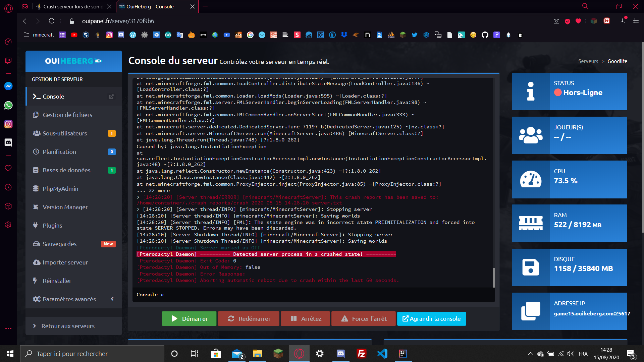The width and height of the screenshot is (644, 362).
Task: Open Discord from the Windows taskbar
Action: coord(340,354)
